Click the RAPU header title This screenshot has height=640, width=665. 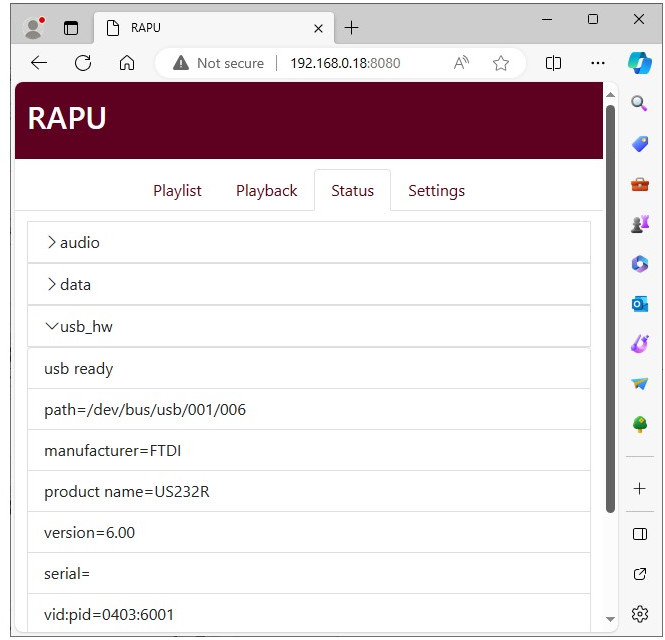[67, 118]
